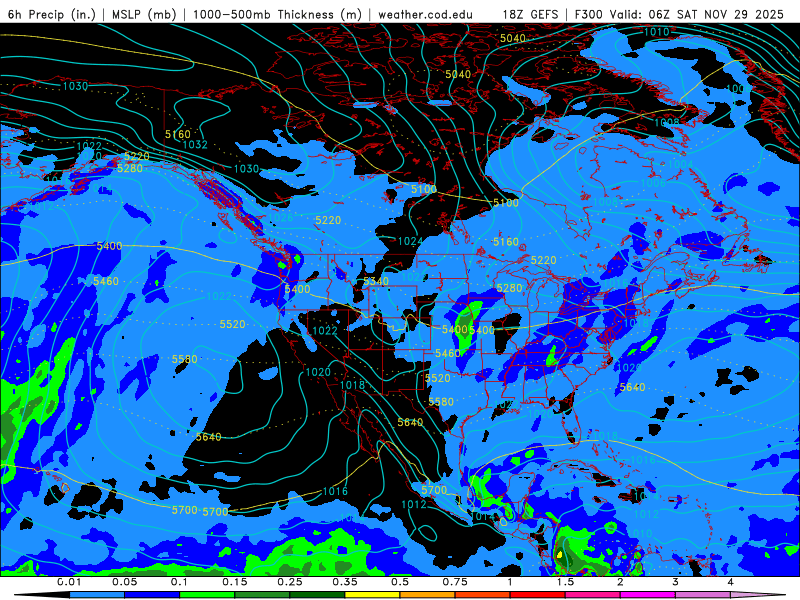Click the '0.75' legend value
The width and height of the screenshot is (800, 600).
coord(455,582)
